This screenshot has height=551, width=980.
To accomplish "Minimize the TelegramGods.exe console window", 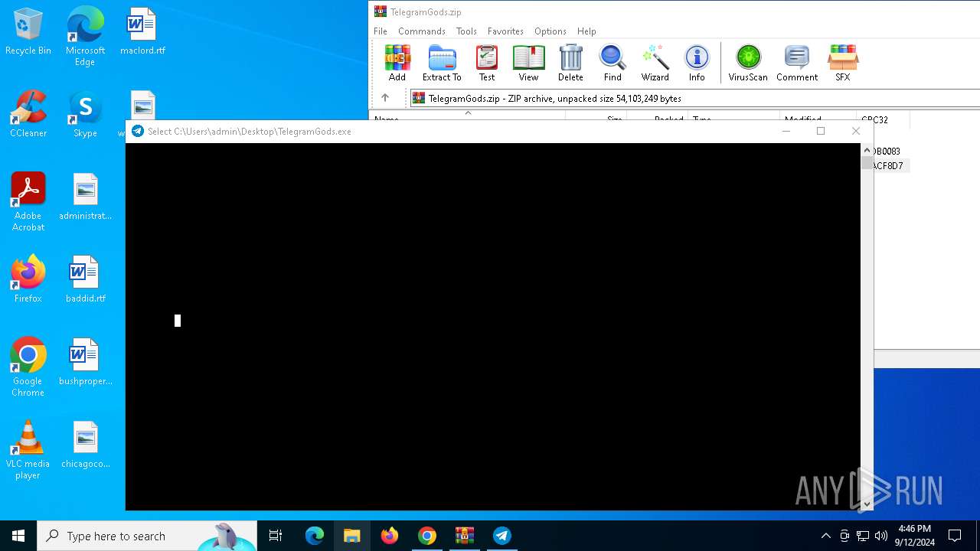I will pyautogui.click(x=786, y=131).
